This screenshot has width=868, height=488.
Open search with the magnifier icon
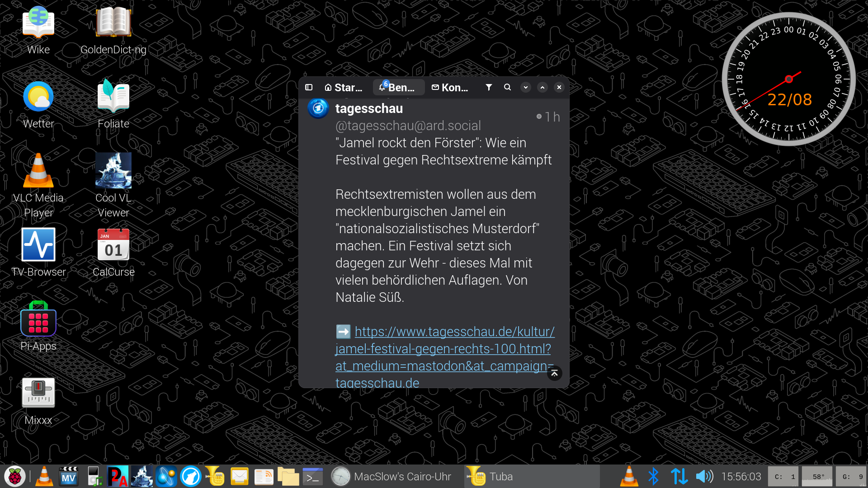click(x=507, y=87)
